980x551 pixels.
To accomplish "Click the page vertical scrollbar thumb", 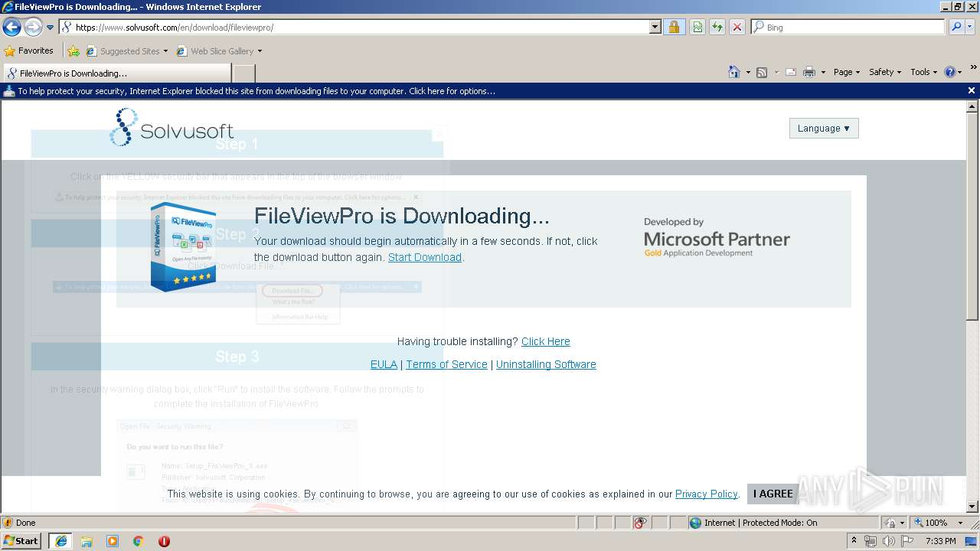I will (972, 217).
